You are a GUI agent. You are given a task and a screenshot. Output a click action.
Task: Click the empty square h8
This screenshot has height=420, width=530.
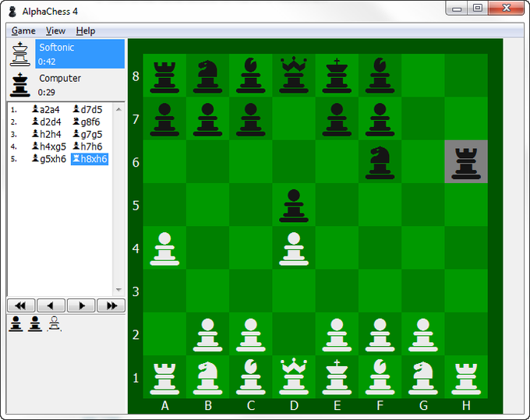pos(466,76)
